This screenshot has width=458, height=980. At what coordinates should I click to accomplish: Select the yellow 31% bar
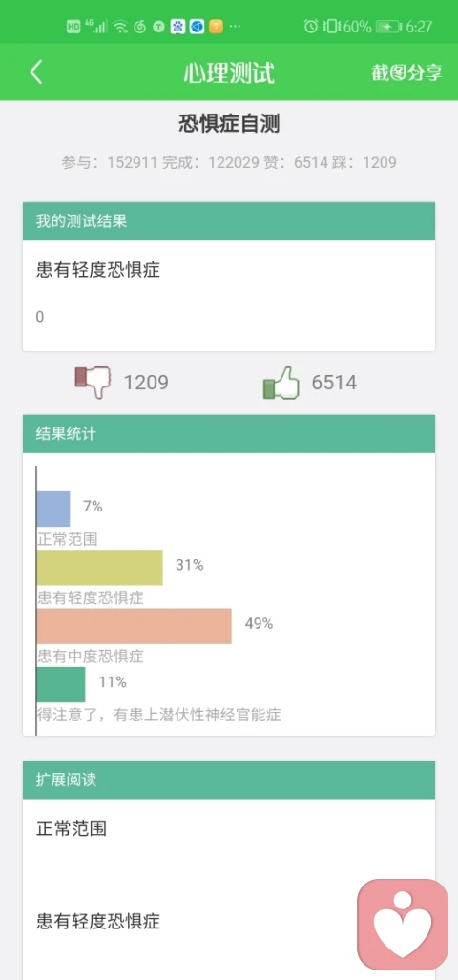click(x=100, y=568)
